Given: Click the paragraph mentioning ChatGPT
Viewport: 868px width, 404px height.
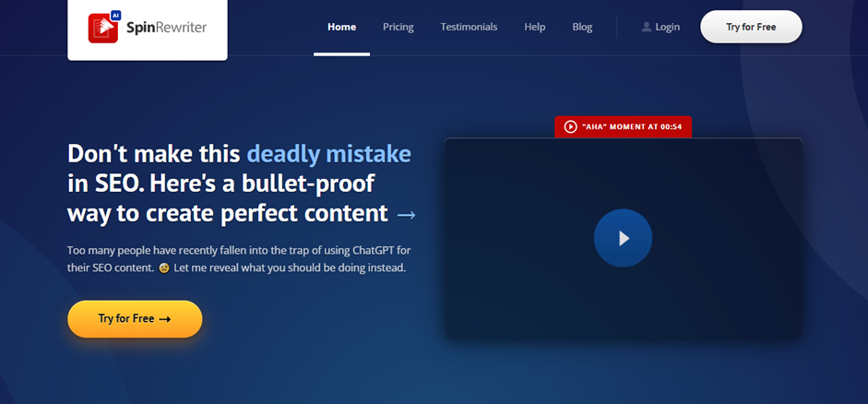Looking at the screenshot, I should [239, 259].
